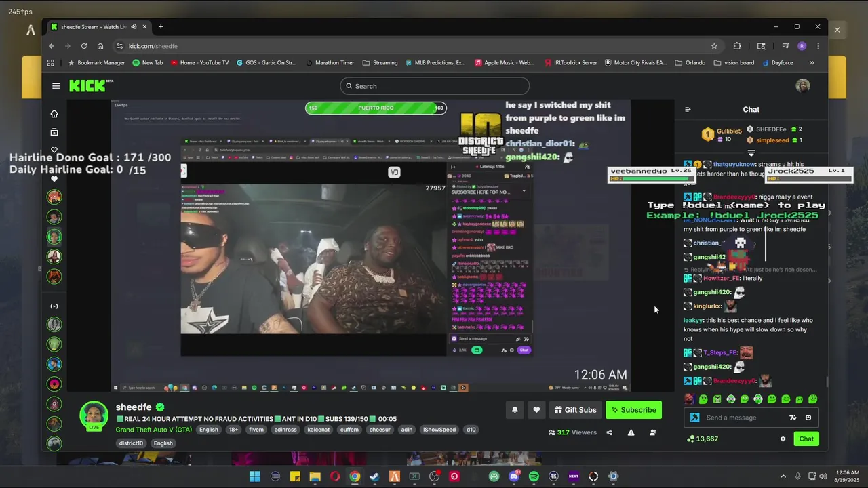Open the Marathon Timer bookmark

point(329,63)
